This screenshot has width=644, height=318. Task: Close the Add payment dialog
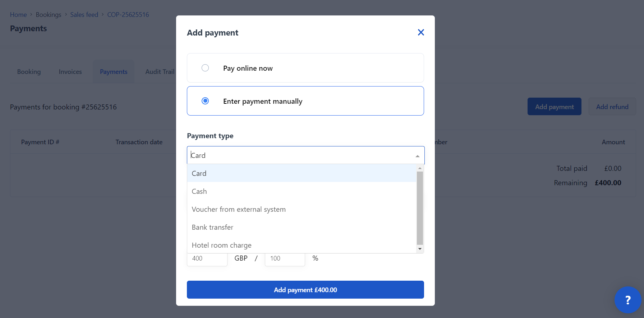421,33
